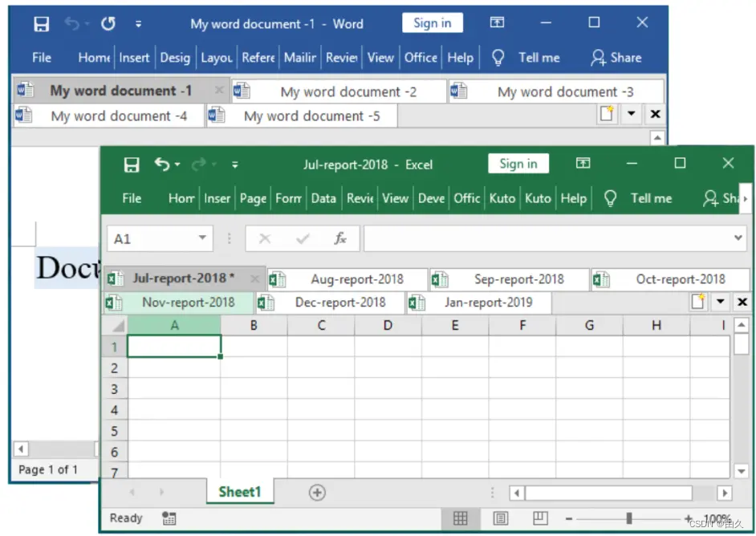Open Customize Quick Access Toolbar dropdown in Word
This screenshot has width=756, height=536.
click(x=138, y=23)
